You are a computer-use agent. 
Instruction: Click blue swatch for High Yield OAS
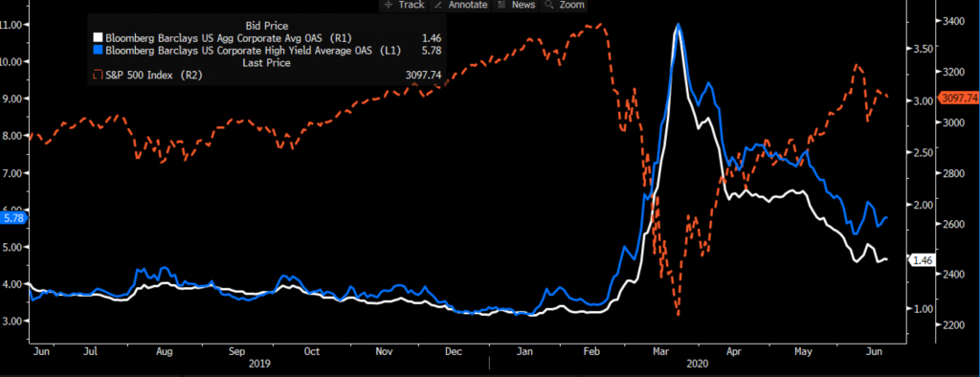tap(98, 50)
